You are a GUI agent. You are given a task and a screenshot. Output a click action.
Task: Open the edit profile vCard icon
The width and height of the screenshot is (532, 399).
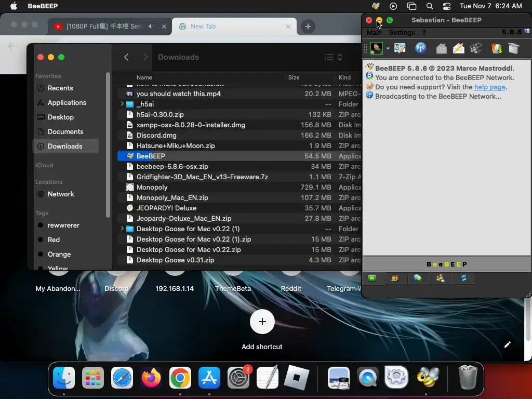click(x=400, y=48)
